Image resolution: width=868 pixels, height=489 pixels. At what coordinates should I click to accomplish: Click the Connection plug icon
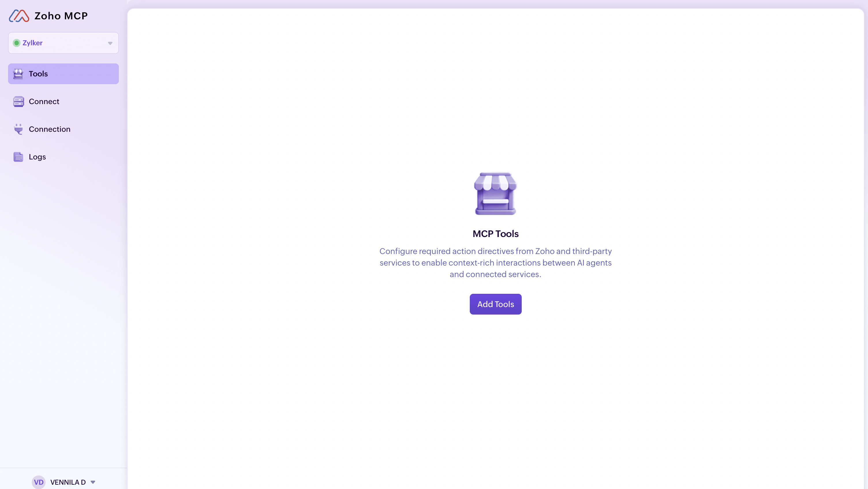coord(18,129)
